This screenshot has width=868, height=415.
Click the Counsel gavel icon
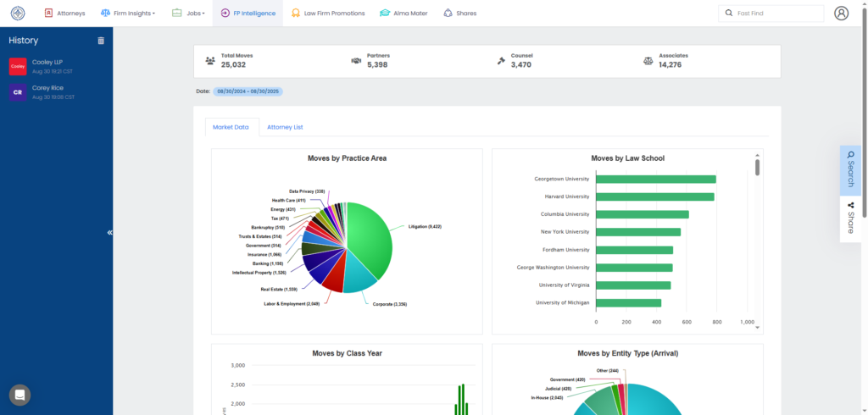501,61
